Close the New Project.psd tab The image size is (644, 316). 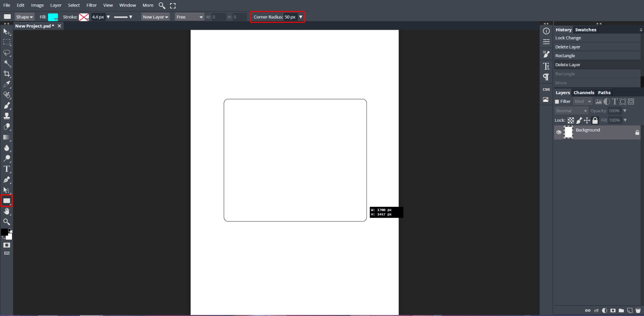pyautogui.click(x=59, y=26)
